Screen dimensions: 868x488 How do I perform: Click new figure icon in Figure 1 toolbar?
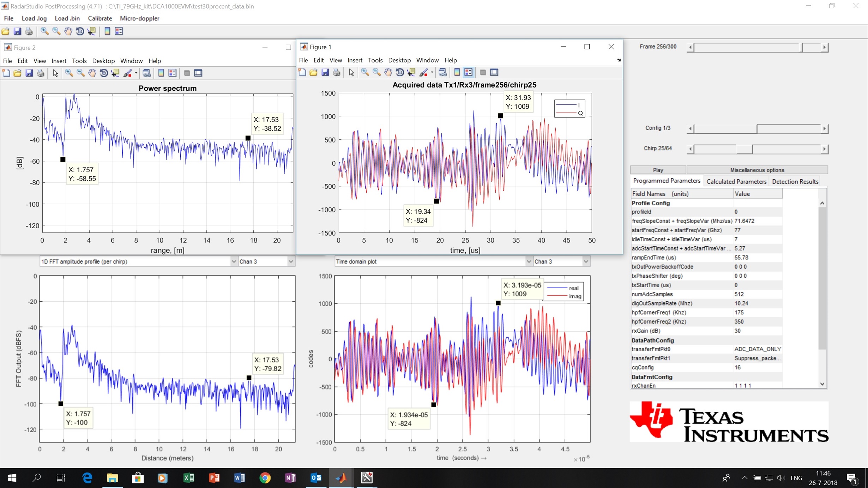tap(302, 72)
